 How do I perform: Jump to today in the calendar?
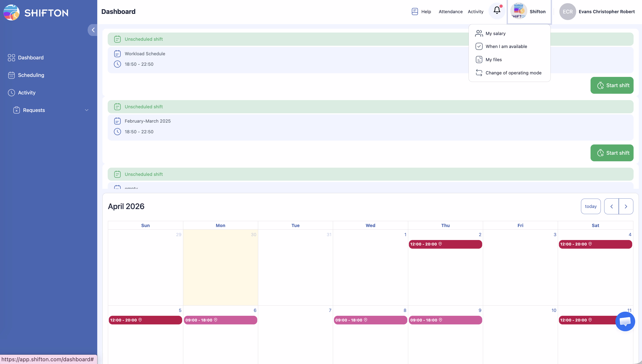pyautogui.click(x=591, y=206)
